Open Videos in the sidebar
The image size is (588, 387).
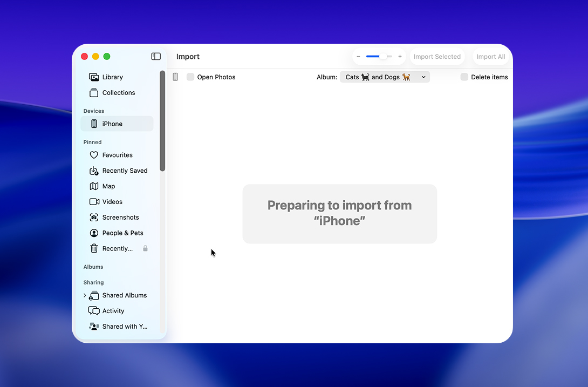pyautogui.click(x=117, y=202)
